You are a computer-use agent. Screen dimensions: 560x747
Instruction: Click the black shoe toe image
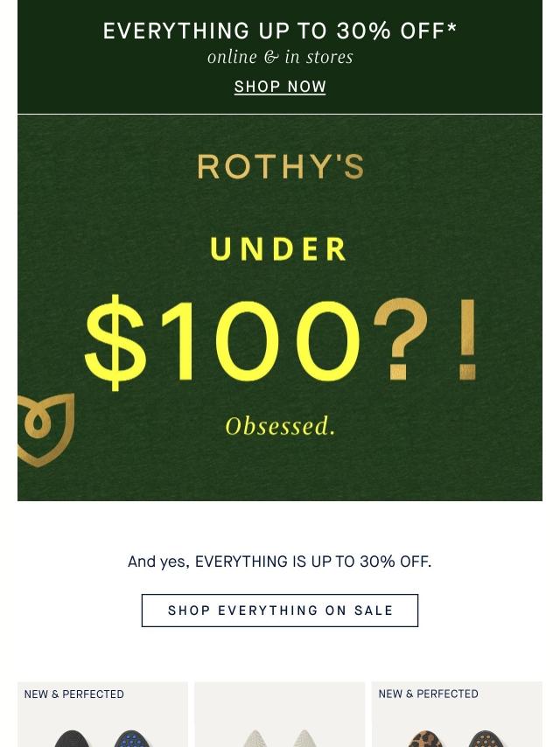pyautogui.click(x=73, y=738)
